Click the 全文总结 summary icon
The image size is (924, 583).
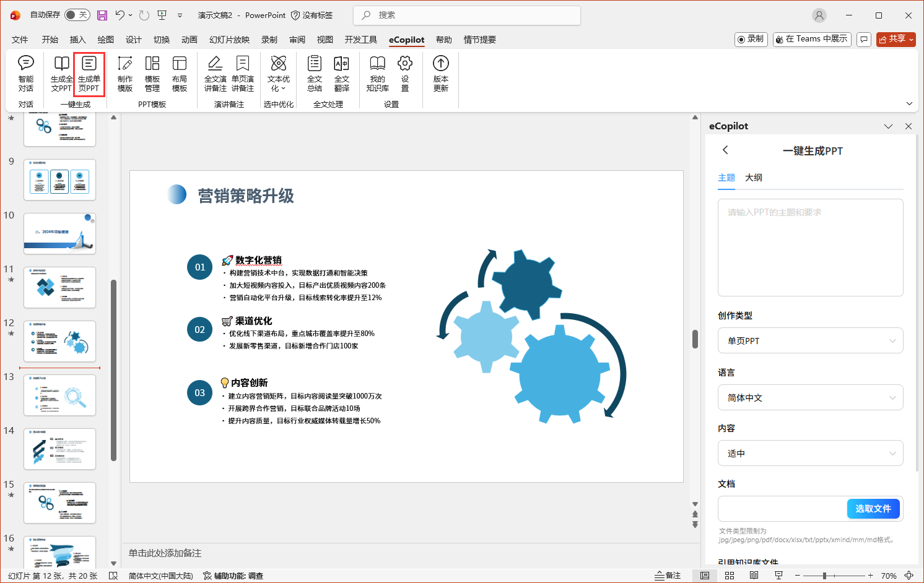[x=315, y=73]
